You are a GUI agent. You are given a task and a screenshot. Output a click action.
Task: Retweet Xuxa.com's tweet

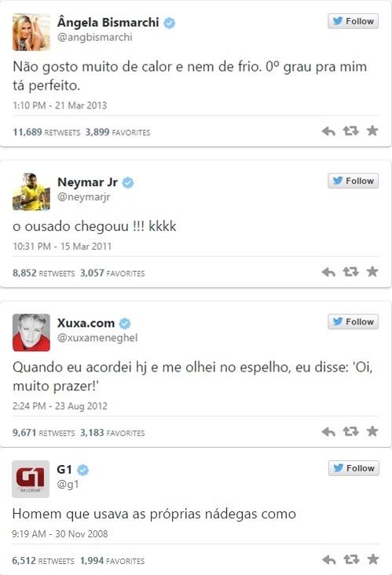350,431
